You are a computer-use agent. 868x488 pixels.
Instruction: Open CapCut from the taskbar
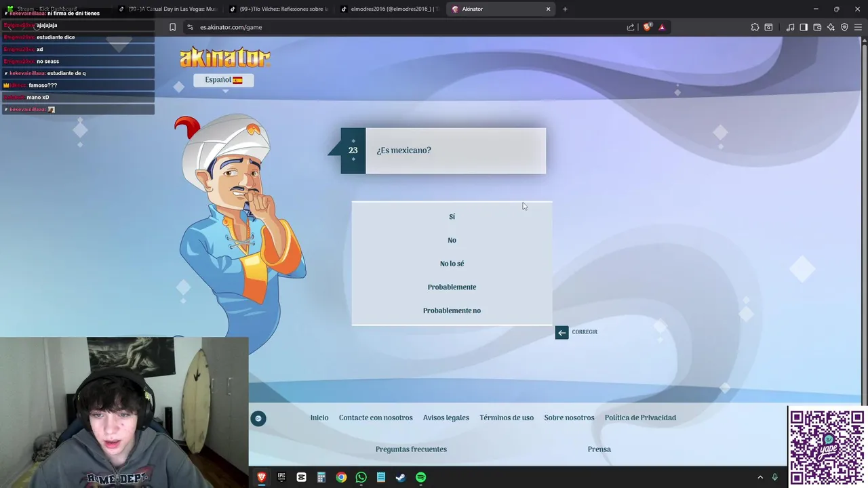click(301, 477)
